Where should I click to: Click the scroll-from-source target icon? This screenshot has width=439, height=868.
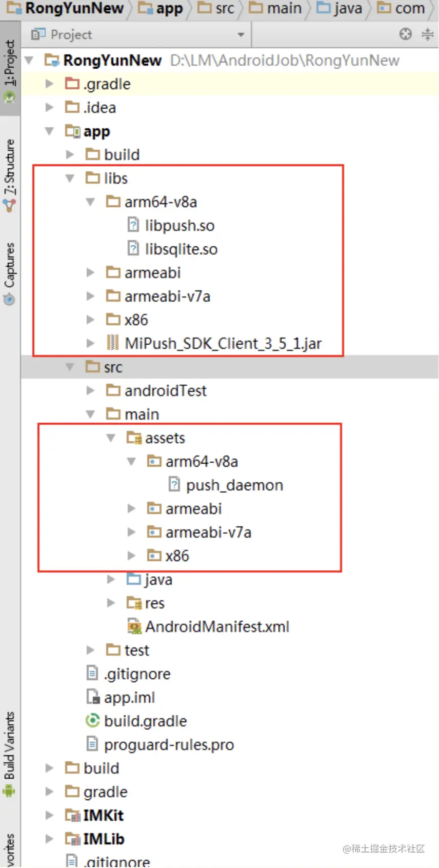(x=406, y=34)
